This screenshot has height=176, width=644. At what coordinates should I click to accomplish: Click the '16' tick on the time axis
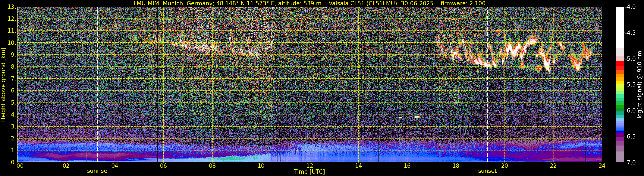point(407,166)
